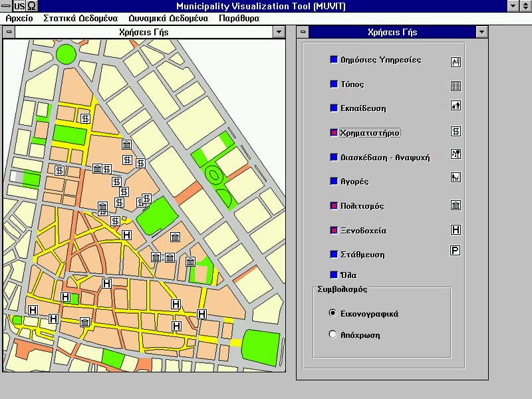Open the map window's control menu box
Viewport: 532px width, 399px height.
pos(9,32)
